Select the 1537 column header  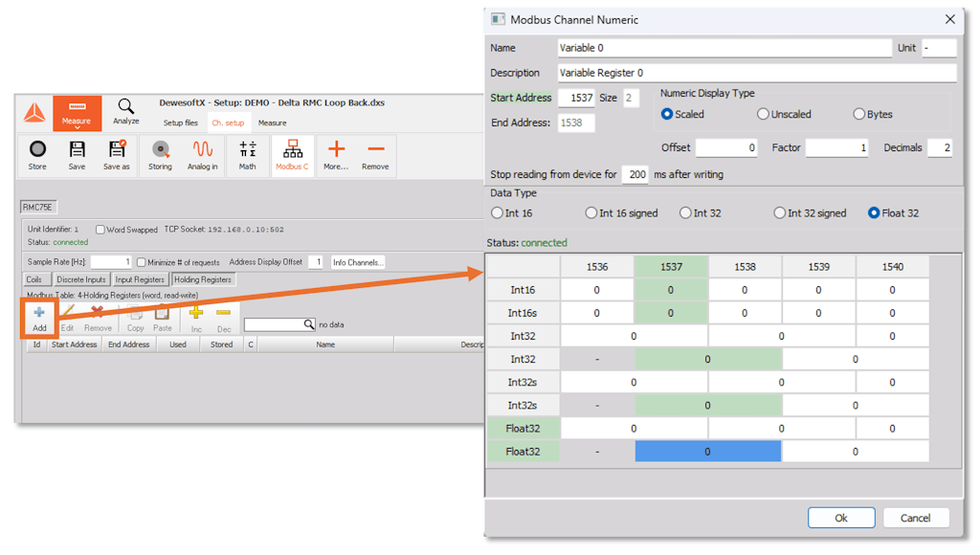pos(671,267)
